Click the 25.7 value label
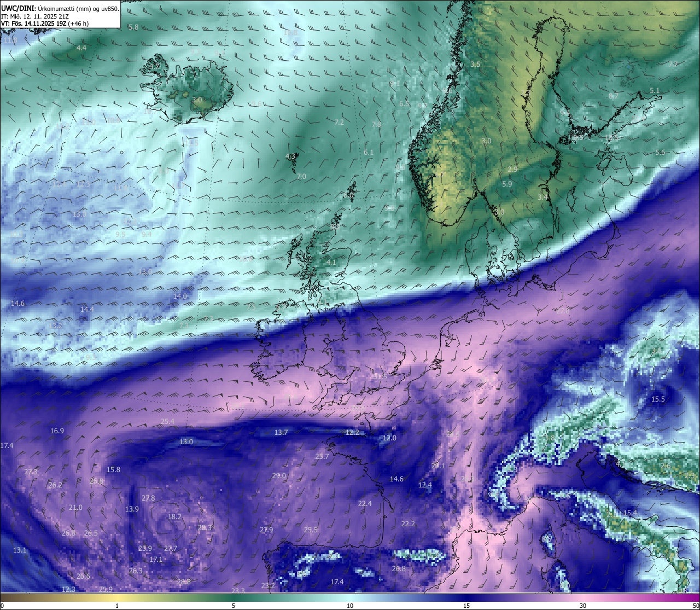Viewport: 700px width, 610px height. 322,457
